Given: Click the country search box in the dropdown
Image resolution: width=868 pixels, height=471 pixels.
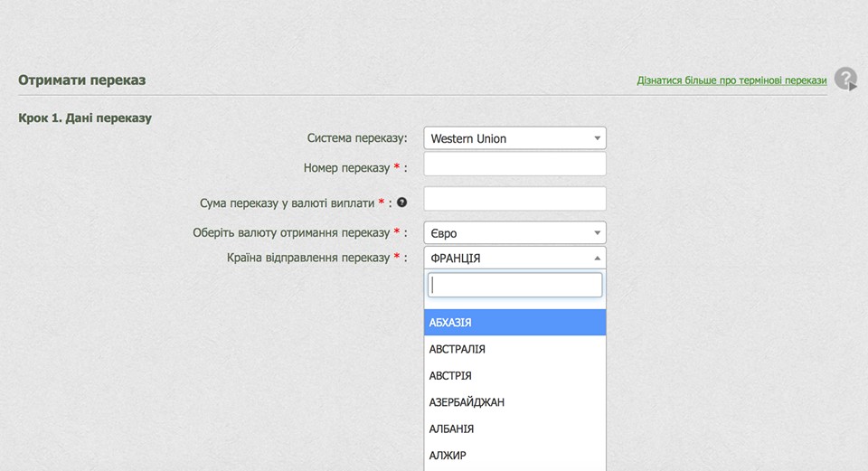Looking at the screenshot, I should click(x=514, y=286).
